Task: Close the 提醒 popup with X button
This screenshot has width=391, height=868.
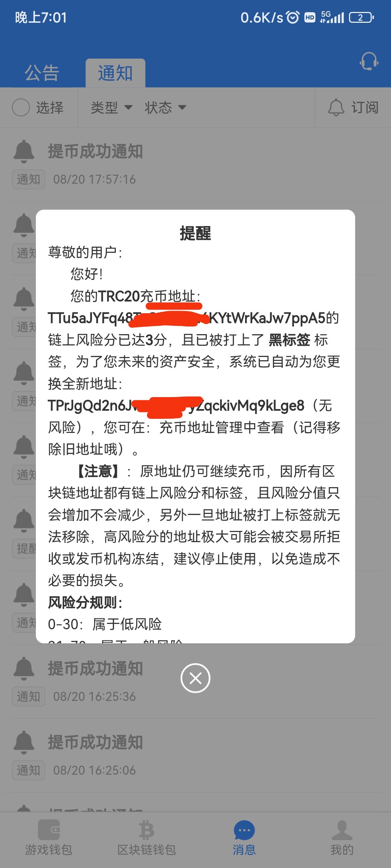Action: (195, 678)
